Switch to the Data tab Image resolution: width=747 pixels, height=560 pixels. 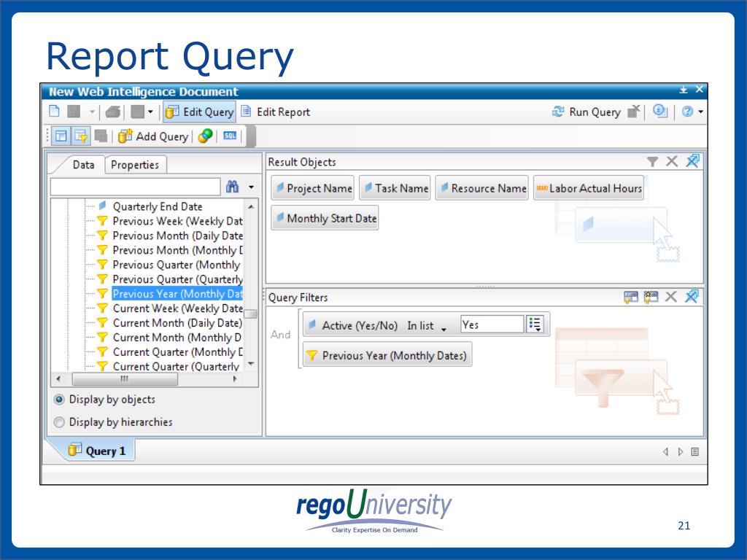83,165
